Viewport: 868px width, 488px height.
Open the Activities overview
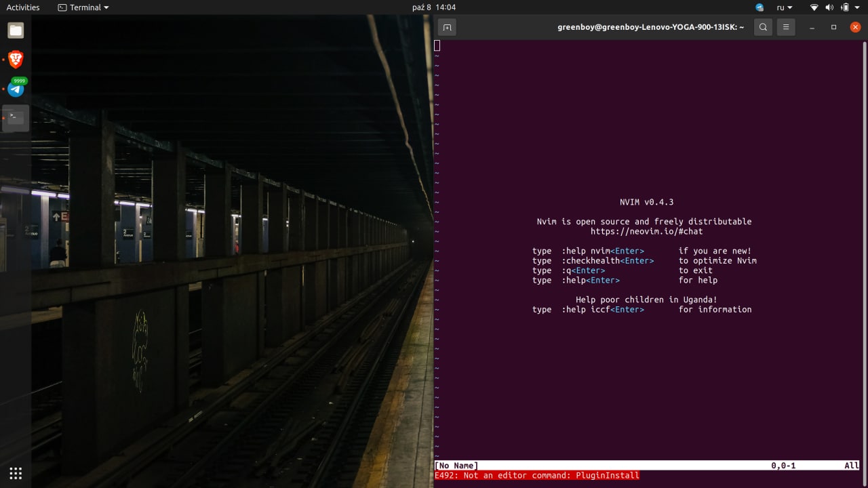coord(23,7)
